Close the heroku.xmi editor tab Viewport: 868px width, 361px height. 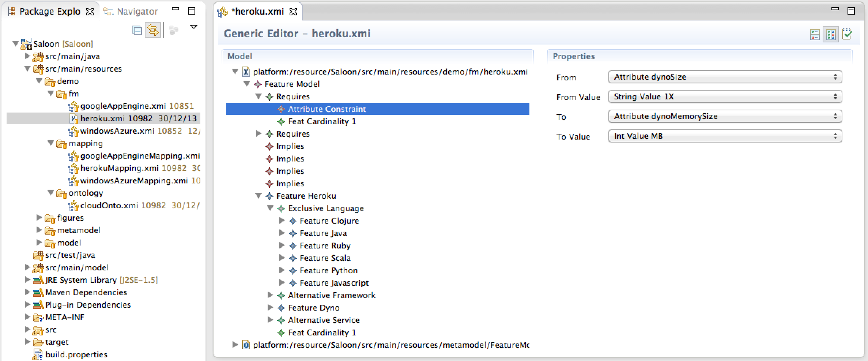(x=293, y=12)
